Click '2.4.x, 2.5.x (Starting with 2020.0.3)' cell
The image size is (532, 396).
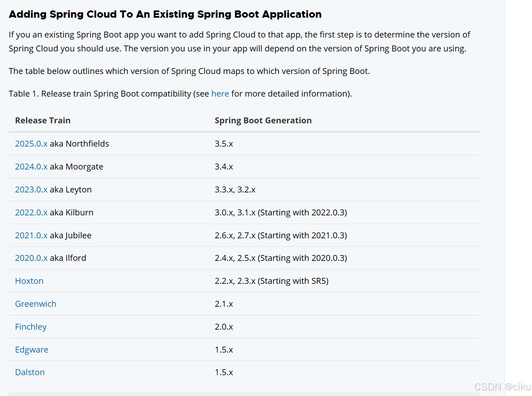point(281,258)
